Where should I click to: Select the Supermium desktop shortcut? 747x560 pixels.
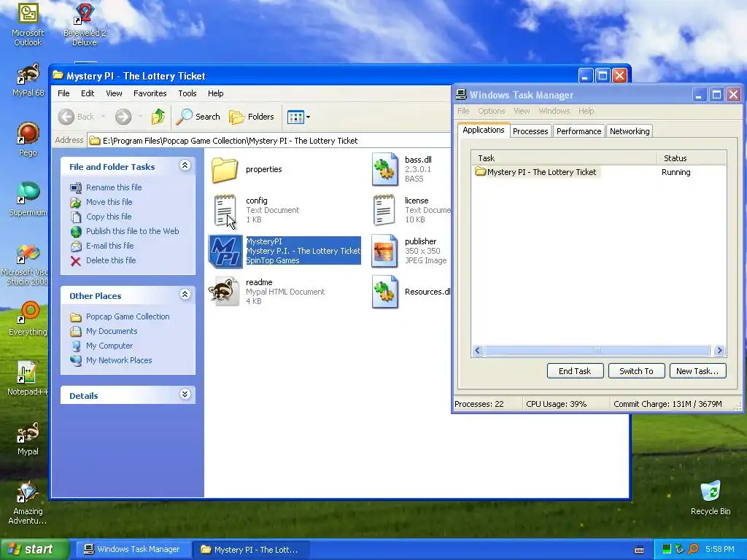[28, 199]
